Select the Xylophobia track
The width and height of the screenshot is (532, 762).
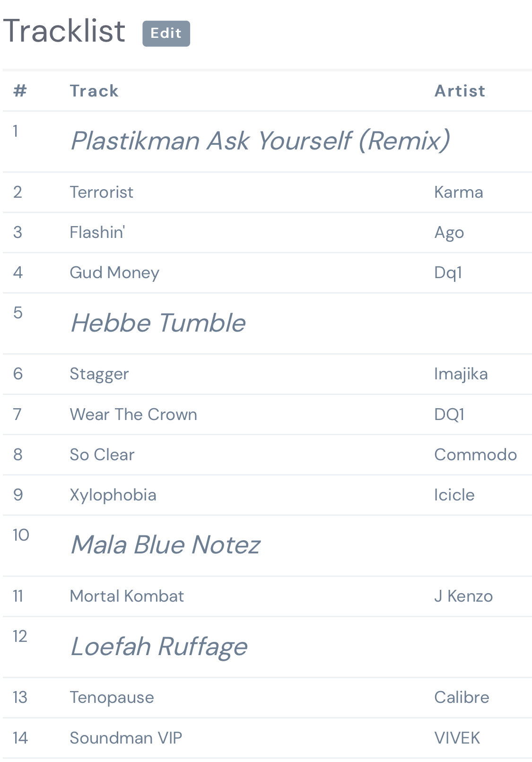(x=113, y=495)
